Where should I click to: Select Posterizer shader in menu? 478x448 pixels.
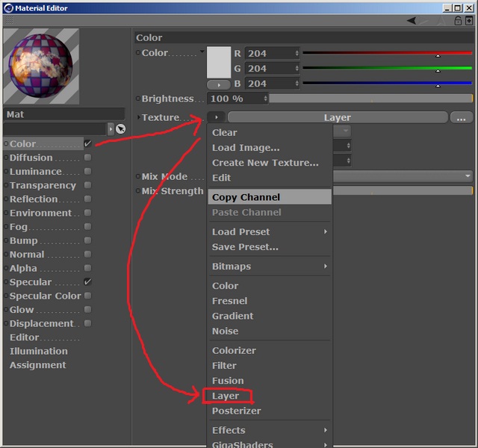(237, 411)
